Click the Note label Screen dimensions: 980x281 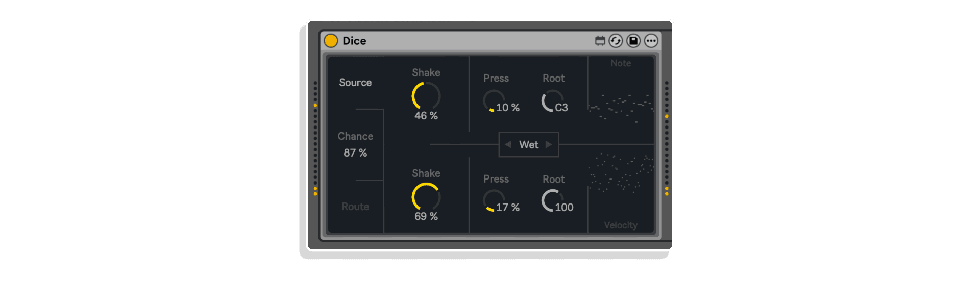[621, 63]
